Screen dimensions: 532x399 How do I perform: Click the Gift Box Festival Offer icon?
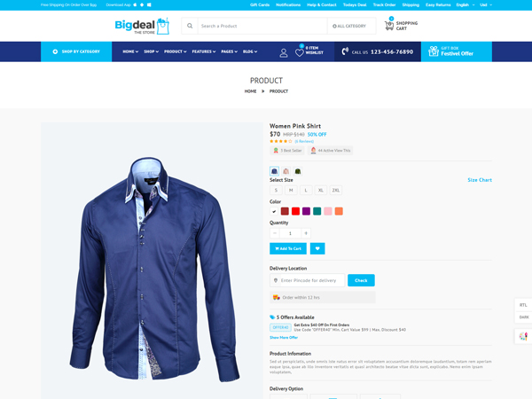434,51
